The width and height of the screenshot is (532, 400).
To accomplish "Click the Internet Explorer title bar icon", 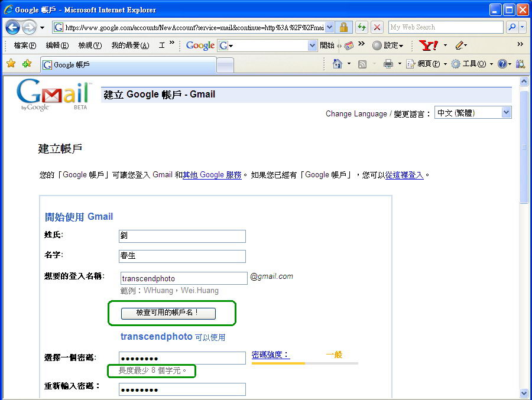I will 8,9.
